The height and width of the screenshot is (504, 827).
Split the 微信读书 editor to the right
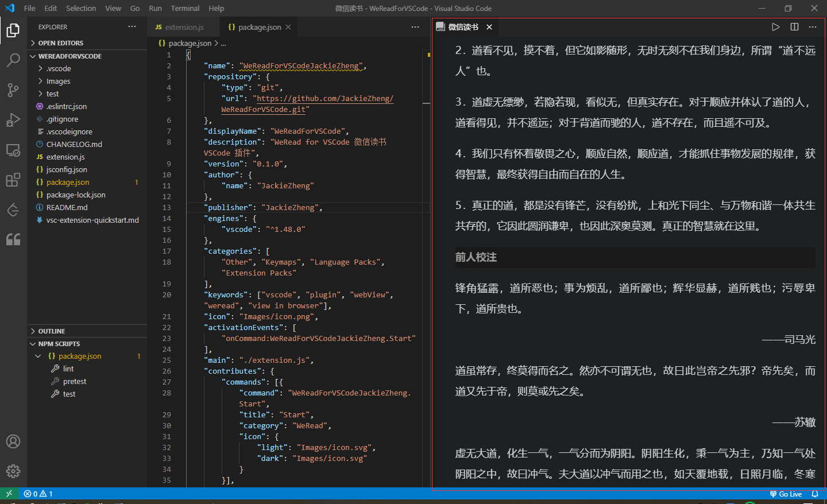(x=794, y=27)
